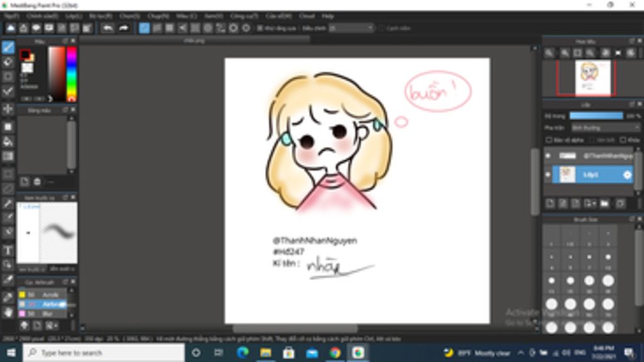The width and height of the screenshot is (644, 362).
Task: Select Blur brush in brush list
Action: pyautogui.click(x=42, y=314)
